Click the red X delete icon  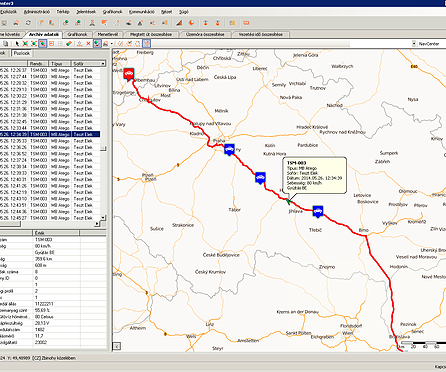pyautogui.click(x=88, y=44)
